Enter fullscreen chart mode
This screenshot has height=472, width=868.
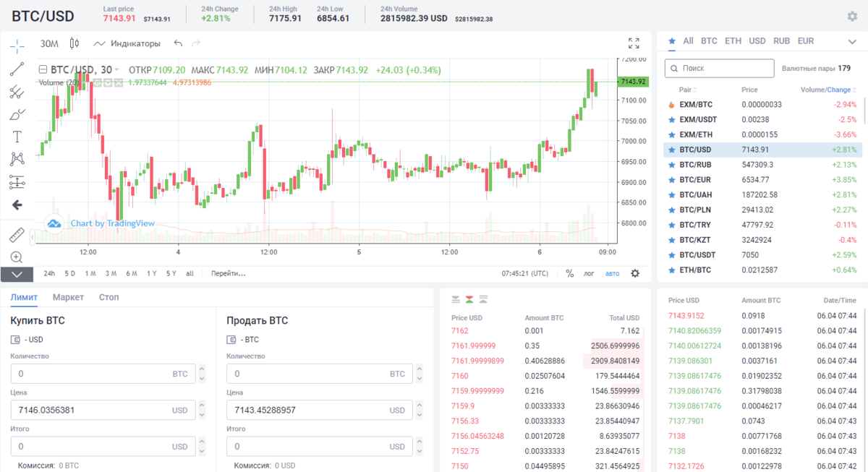tap(634, 43)
